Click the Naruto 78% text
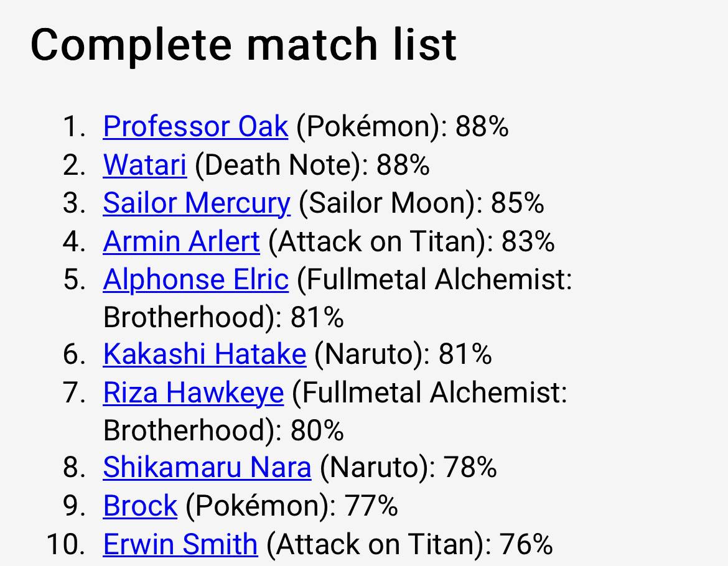 pos(409,467)
